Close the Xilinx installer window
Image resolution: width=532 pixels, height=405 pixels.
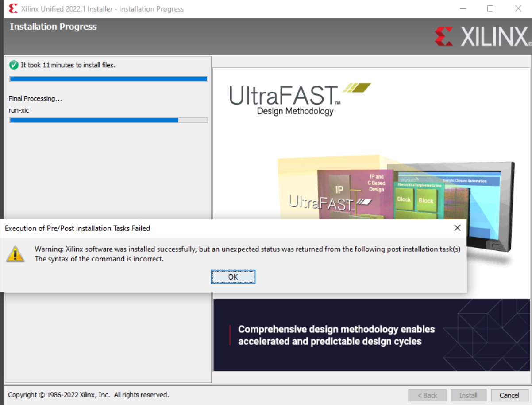point(518,8)
